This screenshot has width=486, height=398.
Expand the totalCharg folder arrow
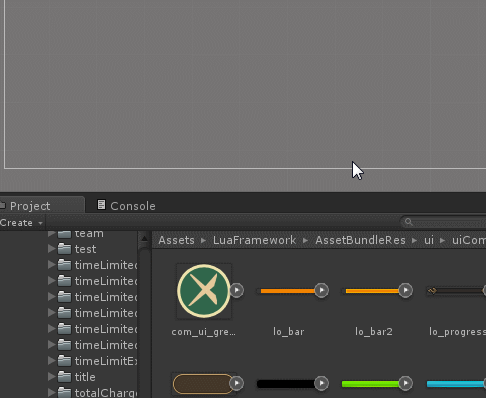pyautogui.click(x=51, y=392)
